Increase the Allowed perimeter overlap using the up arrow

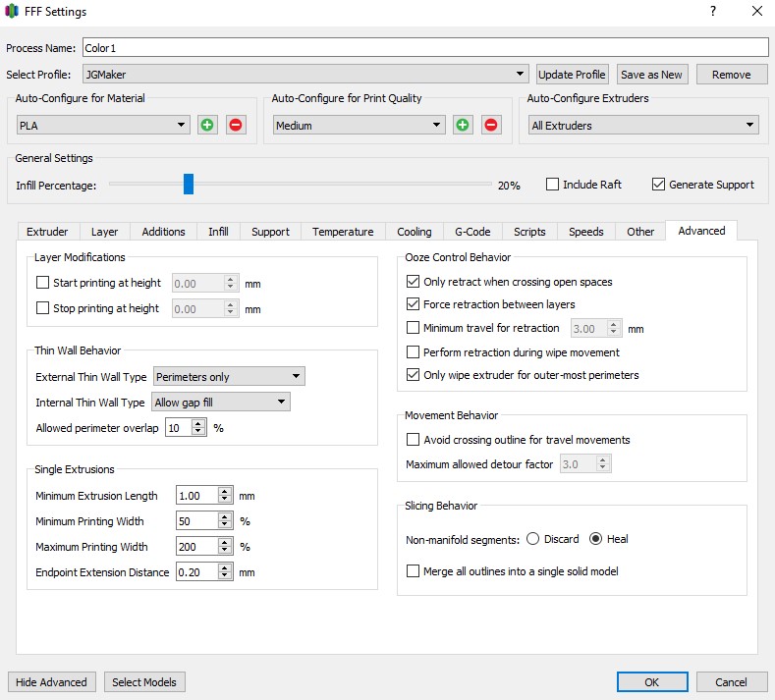point(198,424)
